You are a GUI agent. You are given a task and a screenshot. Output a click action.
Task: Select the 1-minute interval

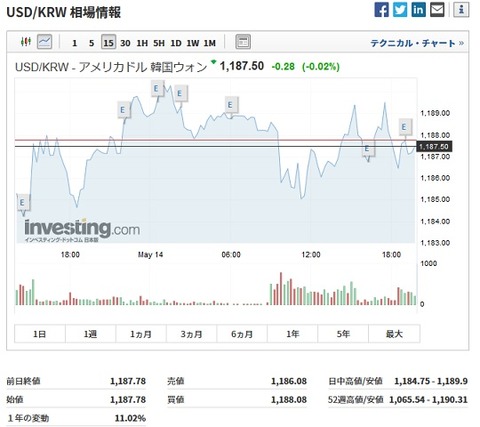pos(75,43)
